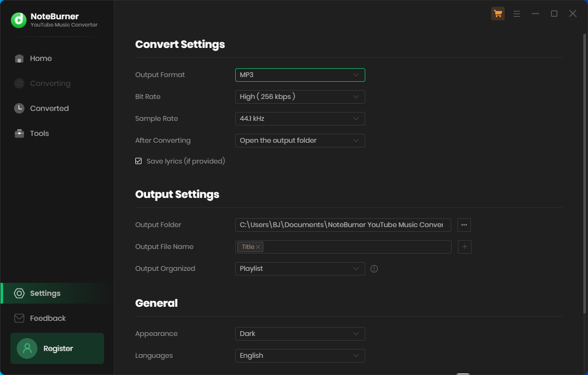Image resolution: width=588 pixels, height=375 pixels.
Task: Browse for output folder with ellipsis button
Action: tap(464, 225)
